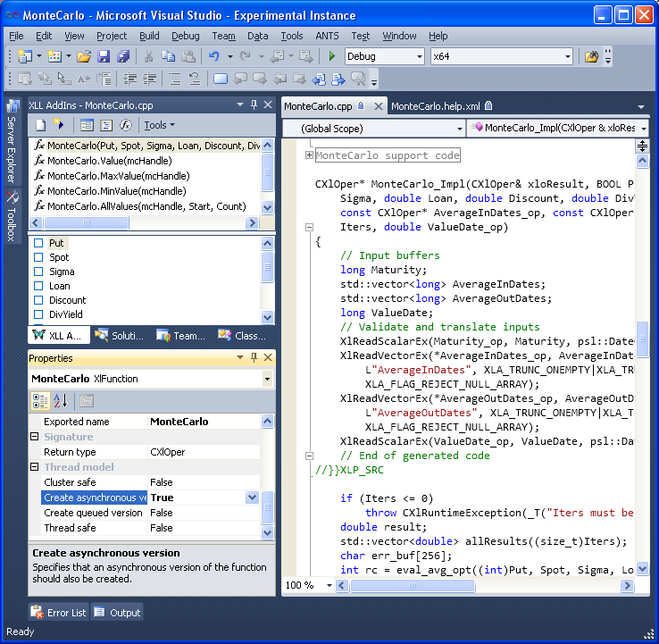659x644 pixels.
Task: Click Clear Bookmarks icon
Action: pos(358,79)
